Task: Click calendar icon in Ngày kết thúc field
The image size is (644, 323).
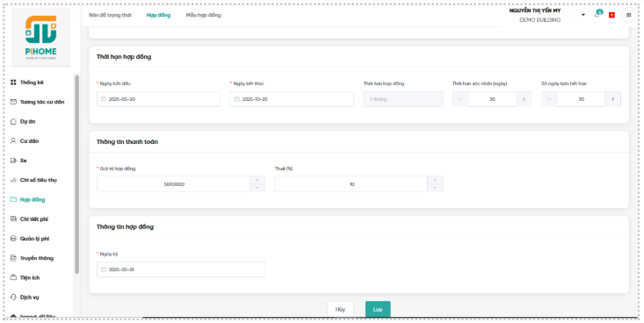Action: [237, 99]
